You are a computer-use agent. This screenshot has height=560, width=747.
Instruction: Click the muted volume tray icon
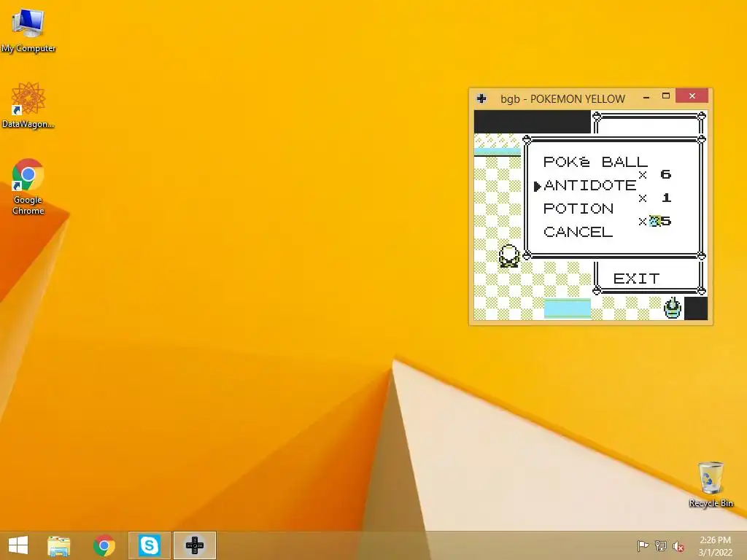tap(678, 546)
